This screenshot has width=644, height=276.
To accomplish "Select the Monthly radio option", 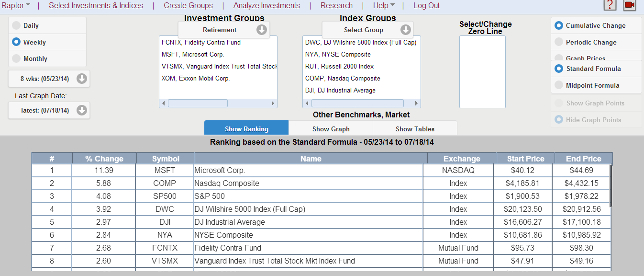I will tap(16, 58).
